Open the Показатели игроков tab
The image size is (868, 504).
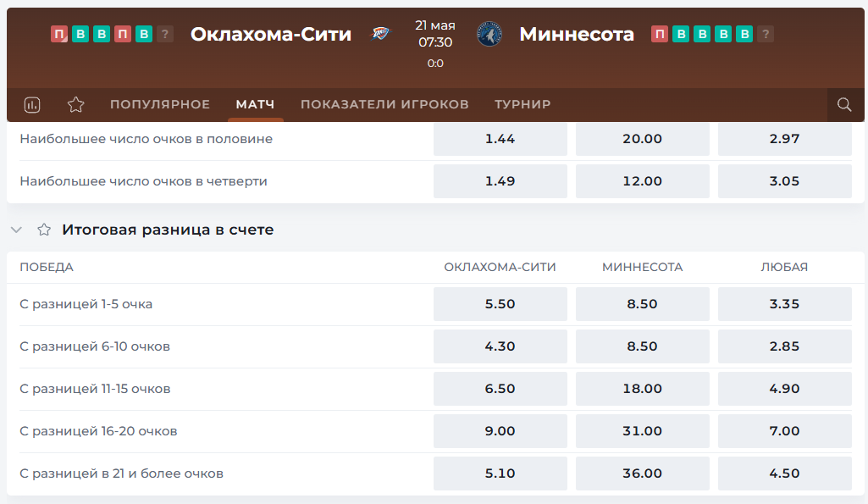384,104
